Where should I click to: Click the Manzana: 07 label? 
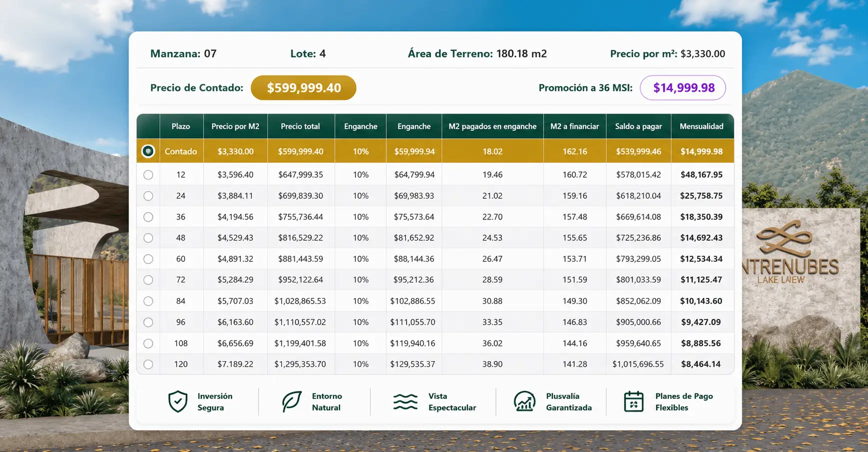pyautogui.click(x=183, y=53)
